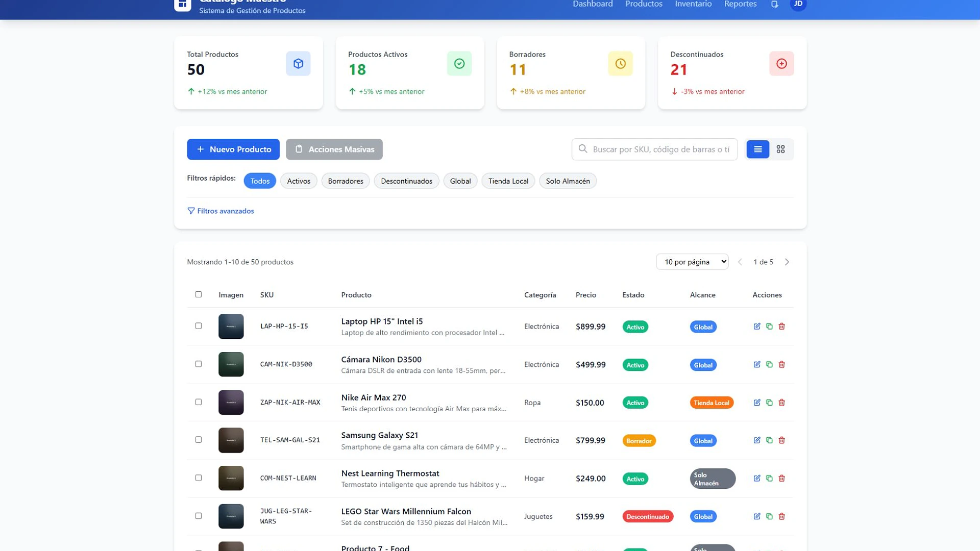
Task: Edit the Laptop HP 15" Intel i5 product
Action: (x=757, y=327)
